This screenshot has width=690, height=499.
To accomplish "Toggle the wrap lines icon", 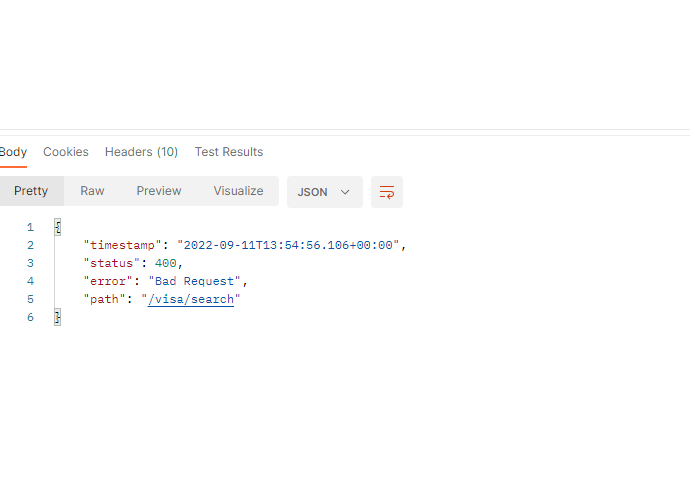I will click(387, 192).
